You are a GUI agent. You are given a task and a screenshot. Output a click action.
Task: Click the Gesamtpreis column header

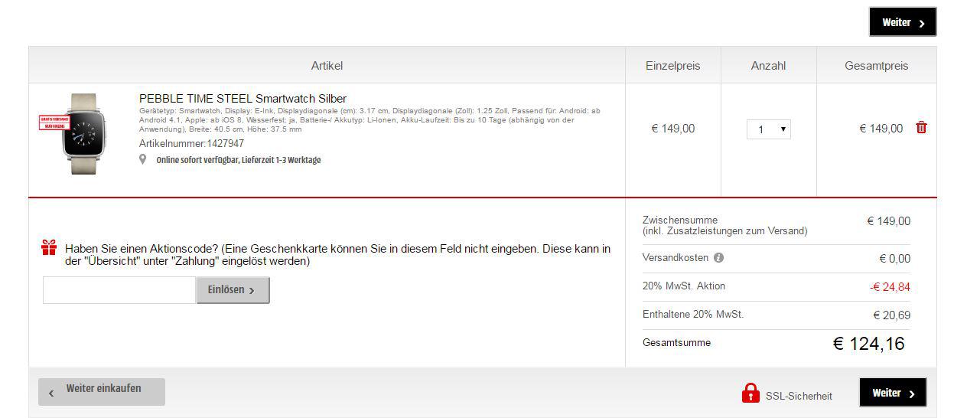[877, 65]
